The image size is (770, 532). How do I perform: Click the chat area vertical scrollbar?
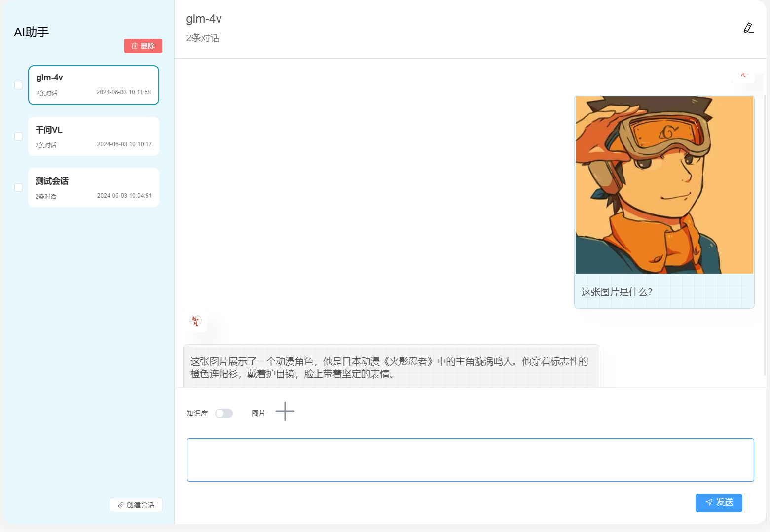point(765,234)
